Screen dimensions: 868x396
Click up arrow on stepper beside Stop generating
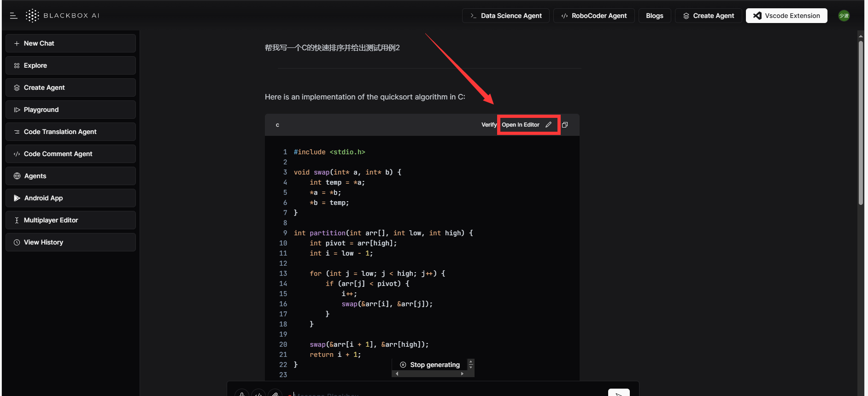(470, 362)
